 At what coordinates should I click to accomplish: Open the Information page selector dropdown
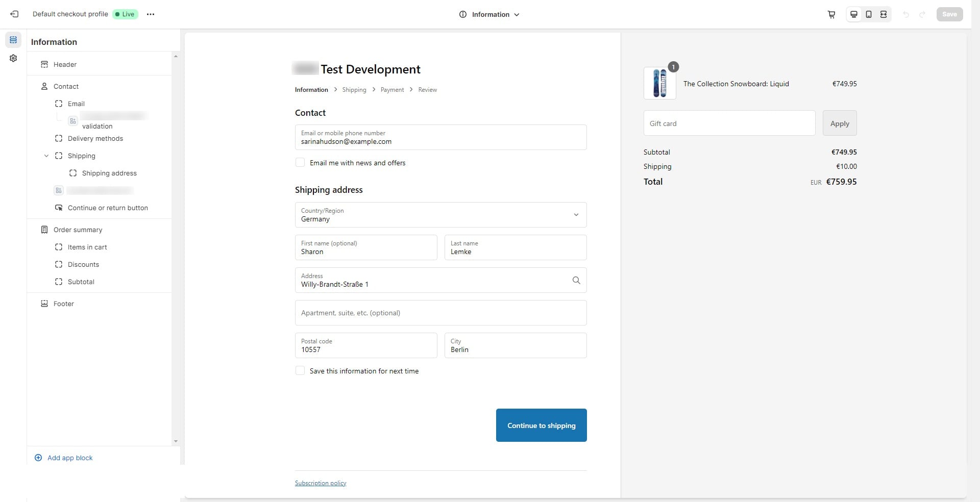tap(489, 14)
